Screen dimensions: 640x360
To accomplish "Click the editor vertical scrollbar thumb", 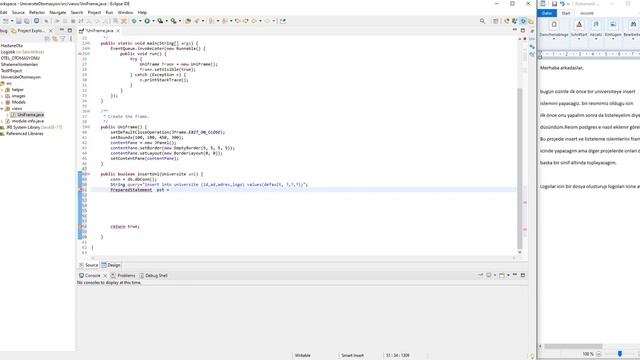I will [520, 168].
